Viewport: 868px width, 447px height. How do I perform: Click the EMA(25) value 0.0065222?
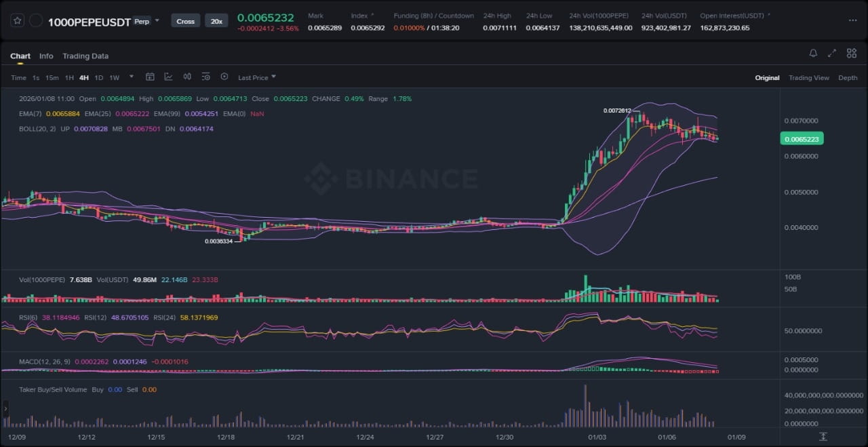(133, 113)
